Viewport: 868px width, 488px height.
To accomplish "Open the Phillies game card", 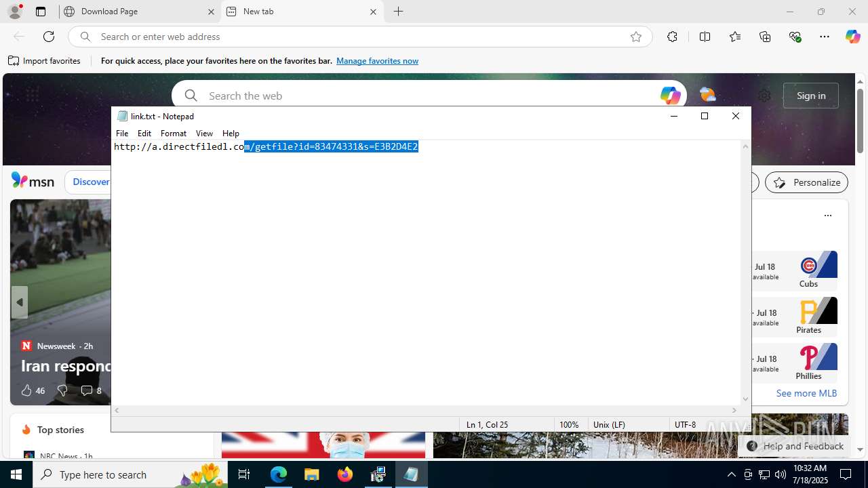I will pos(795,362).
